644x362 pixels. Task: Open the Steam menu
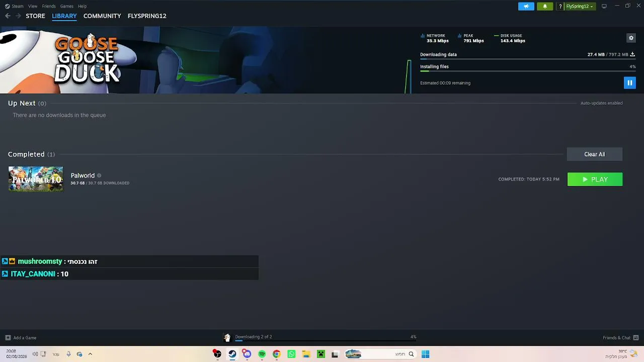(14, 6)
